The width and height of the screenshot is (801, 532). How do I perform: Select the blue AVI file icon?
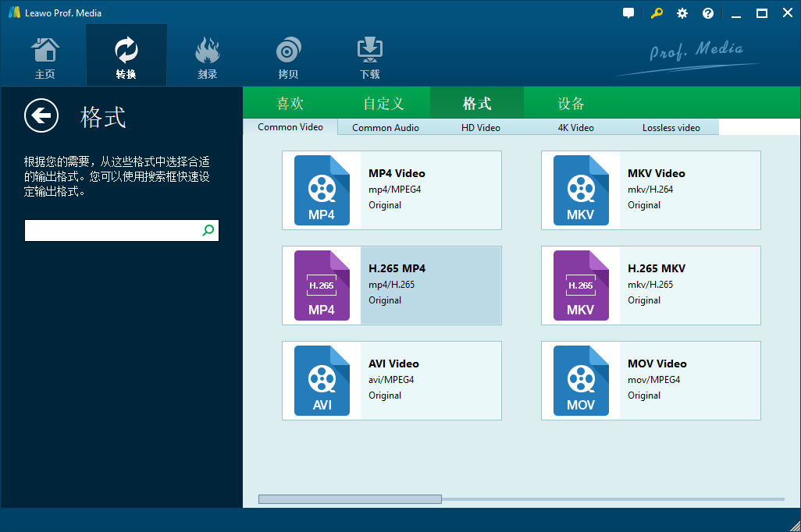click(x=322, y=381)
